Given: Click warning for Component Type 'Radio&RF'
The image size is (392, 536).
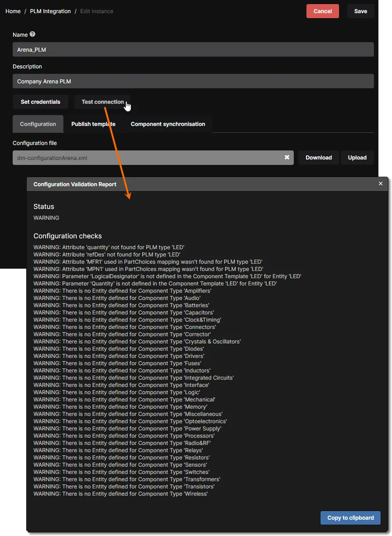Looking at the screenshot, I should click(122, 443).
